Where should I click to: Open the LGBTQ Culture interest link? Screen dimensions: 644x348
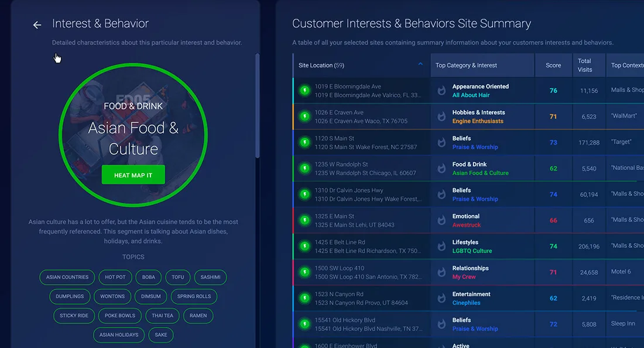coord(472,251)
